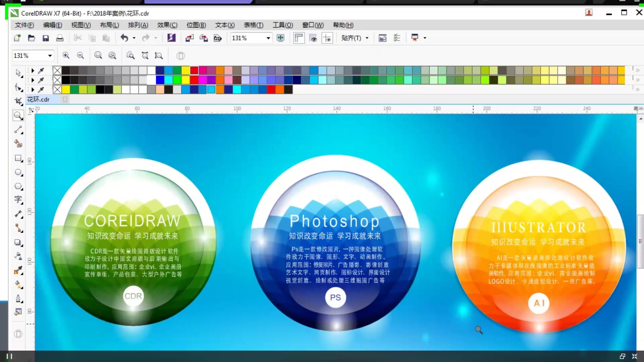Viewport: 644px width, 362px height.
Task: Toggle show grid button
Action: pos(313,38)
